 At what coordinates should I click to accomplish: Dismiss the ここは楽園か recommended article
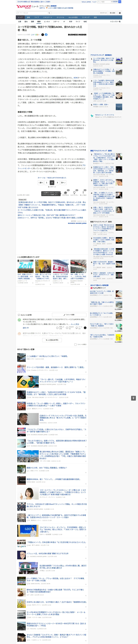[86, 361]
